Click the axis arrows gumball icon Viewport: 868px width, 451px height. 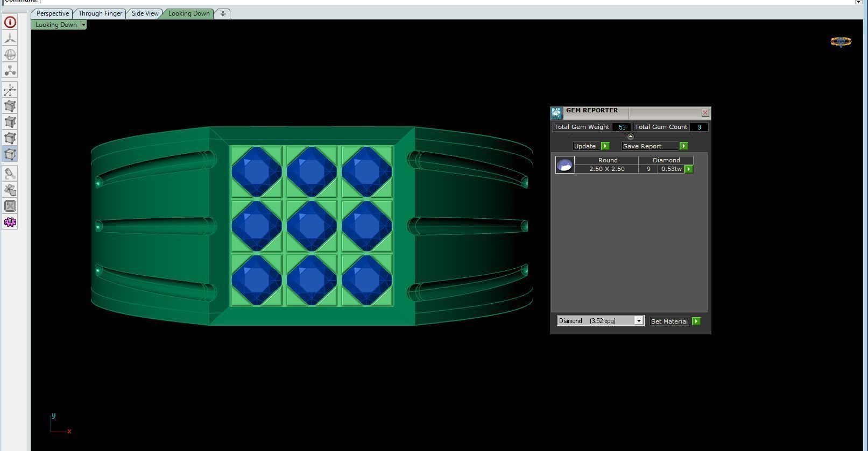[10, 90]
